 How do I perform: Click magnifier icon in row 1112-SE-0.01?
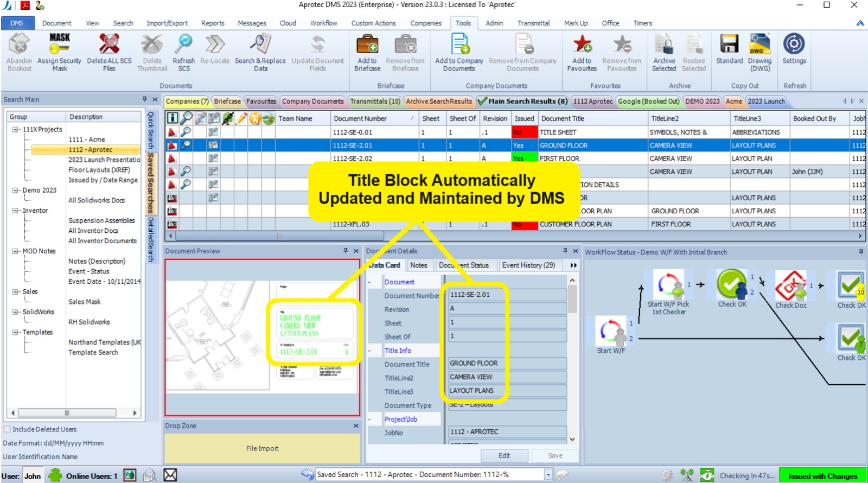point(186,132)
